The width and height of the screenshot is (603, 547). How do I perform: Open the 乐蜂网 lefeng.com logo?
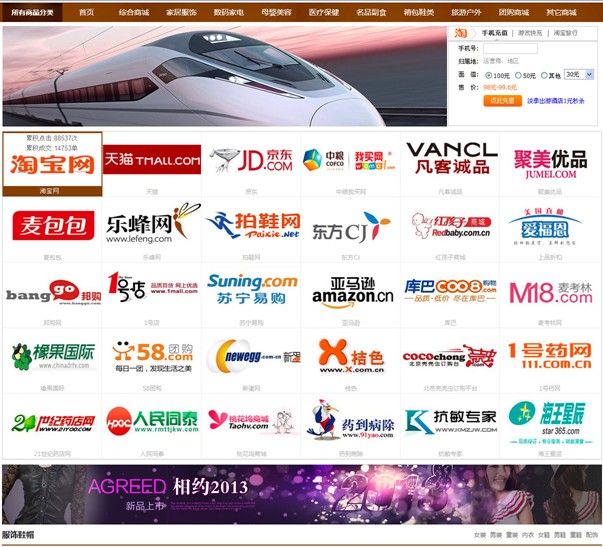click(153, 223)
